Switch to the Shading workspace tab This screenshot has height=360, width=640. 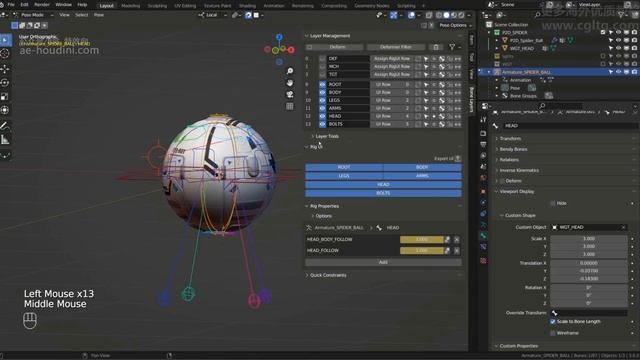247,6
